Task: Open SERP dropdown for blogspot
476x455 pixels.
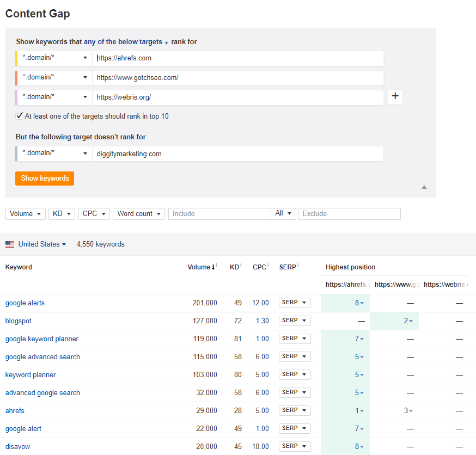Action: (295, 321)
